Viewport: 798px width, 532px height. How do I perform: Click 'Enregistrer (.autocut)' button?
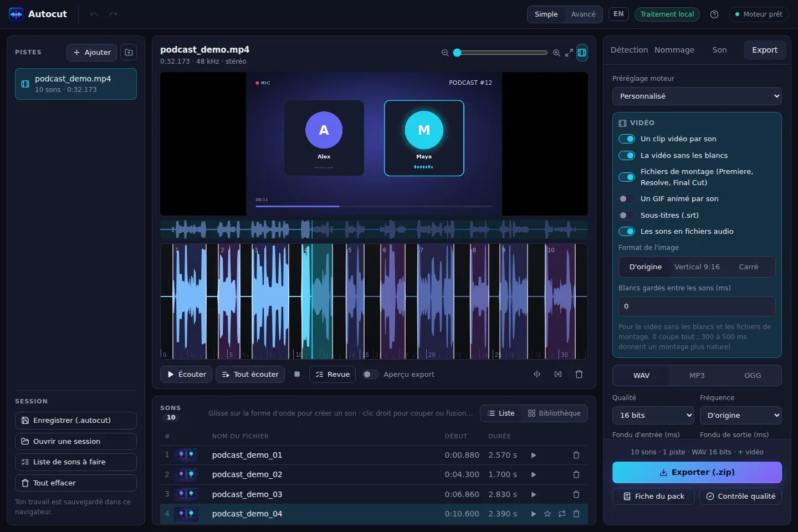tap(76, 420)
